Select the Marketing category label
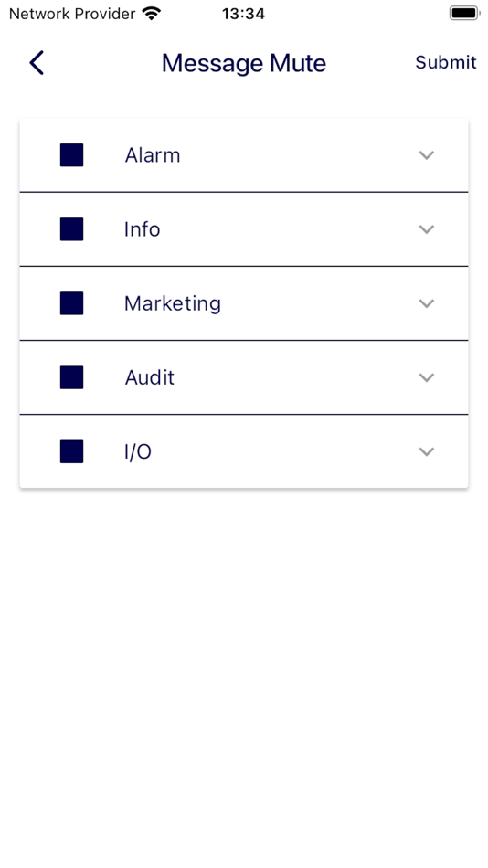Screen dimensions: 488x868 (x=173, y=304)
